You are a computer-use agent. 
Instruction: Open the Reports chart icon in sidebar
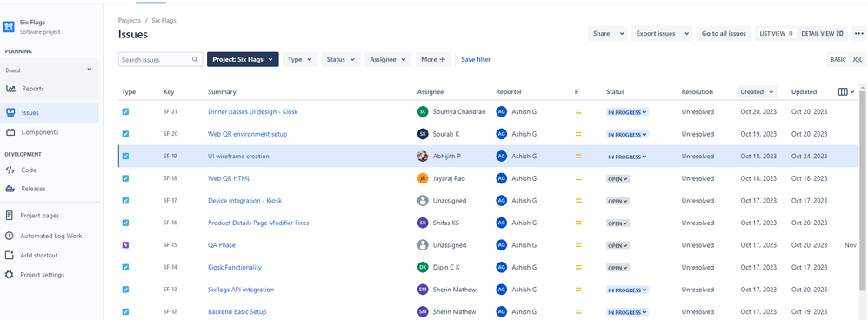tap(10, 89)
